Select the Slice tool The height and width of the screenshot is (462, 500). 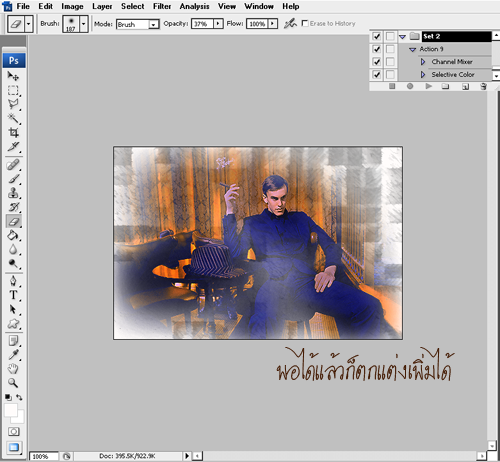[13, 147]
